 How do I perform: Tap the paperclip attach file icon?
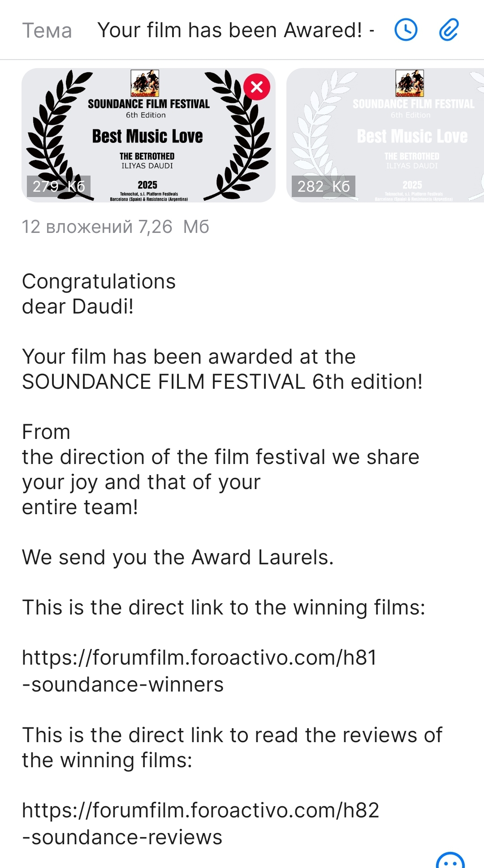(x=449, y=30)
